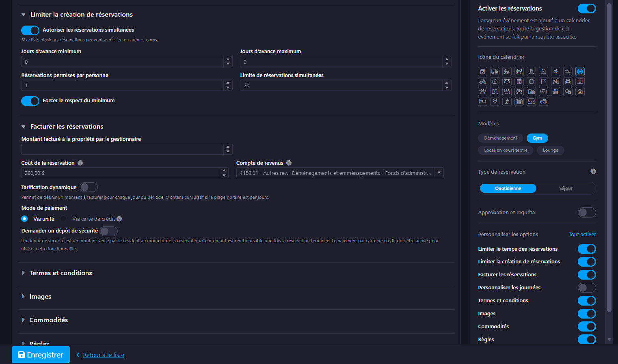618x364 pixels.
Task: Click the right panel vertical scrollbar
Action: pos(609,158)
